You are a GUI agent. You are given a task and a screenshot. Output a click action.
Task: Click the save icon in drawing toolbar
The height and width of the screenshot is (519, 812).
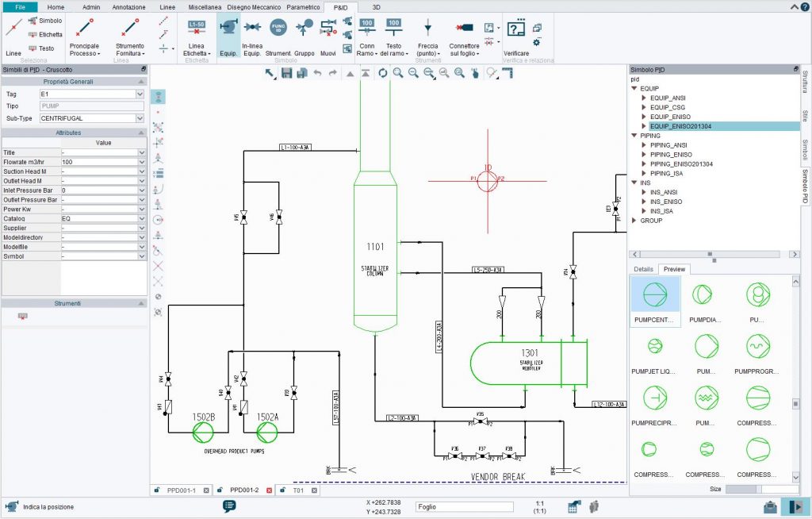point(285,73)
